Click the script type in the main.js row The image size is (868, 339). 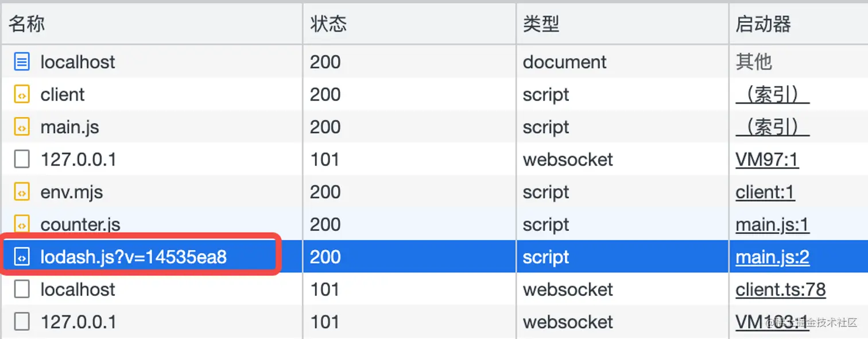point(546,128)
